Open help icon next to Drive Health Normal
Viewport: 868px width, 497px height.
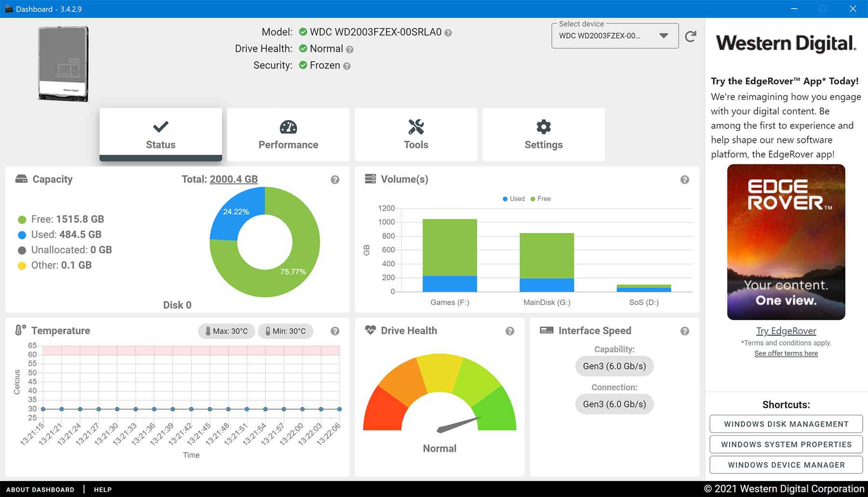coord(350,49)
